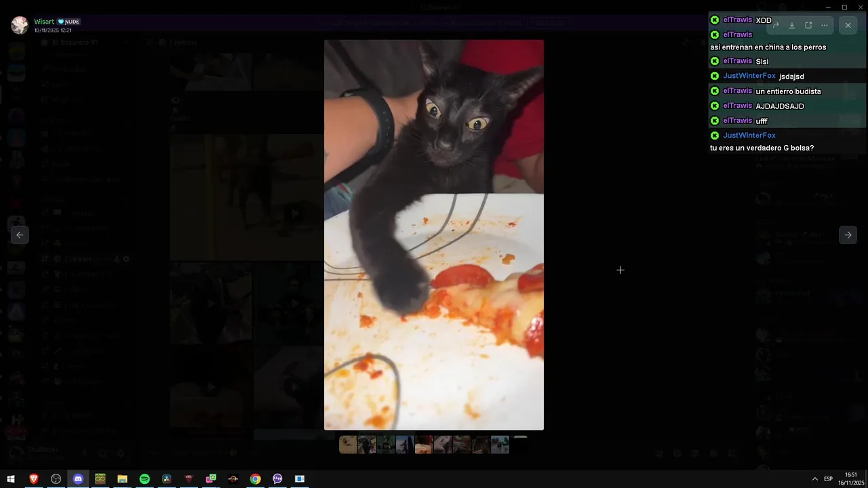Close the Discord image viewer
This screenshot has width=868, height=488.
(x=848, y=25)
